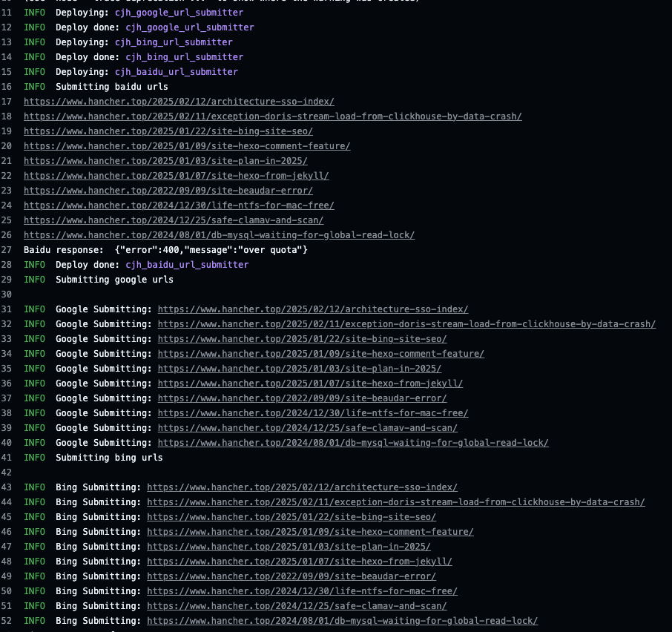This screenshot has width=672, height=632.
Task: Open the line 18 exception-doris-stream-load URL
Action: pos(272,116)
